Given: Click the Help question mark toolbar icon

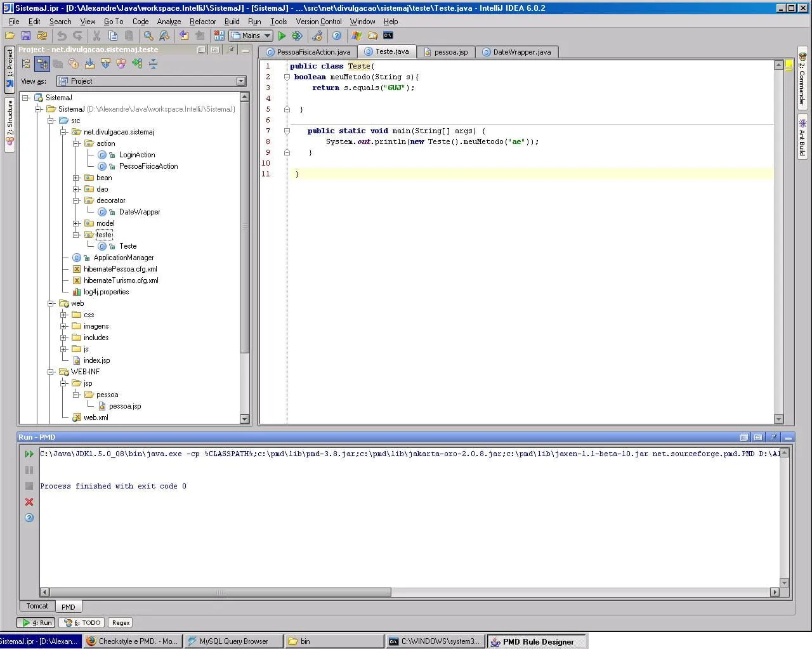Looking at the screenshot, I should (337, 36).
